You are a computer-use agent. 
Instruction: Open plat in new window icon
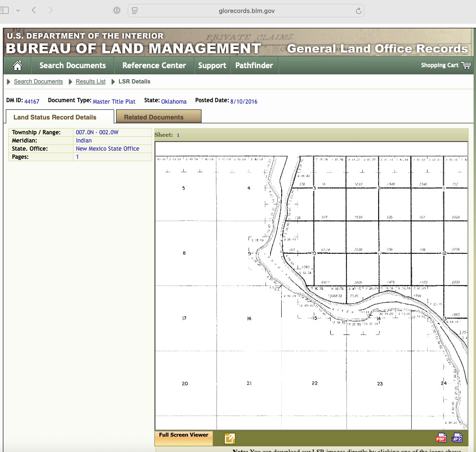click(x=230, y=438)
